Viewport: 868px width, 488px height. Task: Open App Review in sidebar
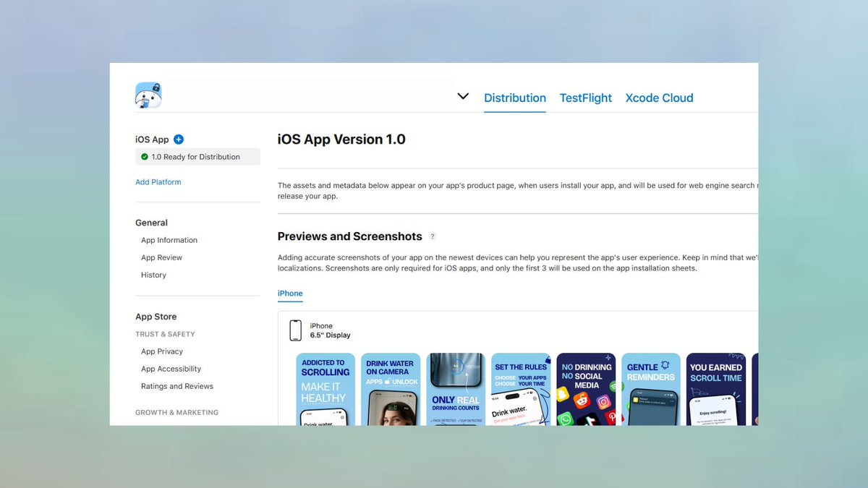(161, 257)
